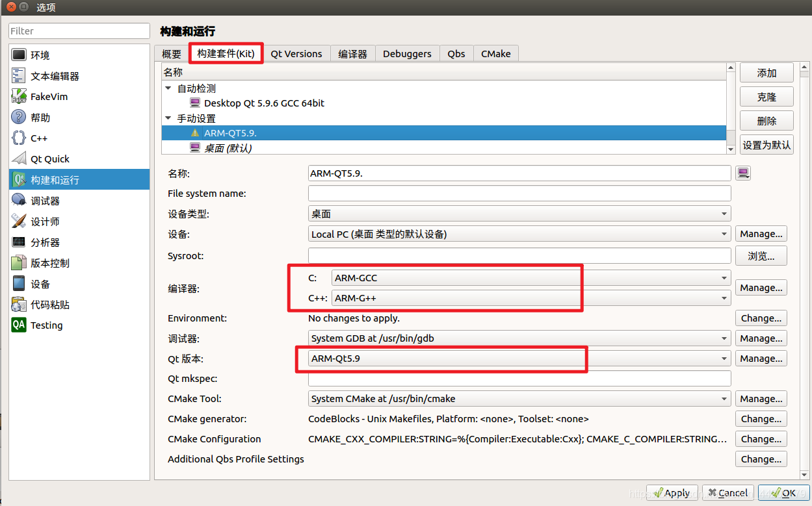
Task: Open the 设备类型 dropdown
Action: [x=519, y=214]
